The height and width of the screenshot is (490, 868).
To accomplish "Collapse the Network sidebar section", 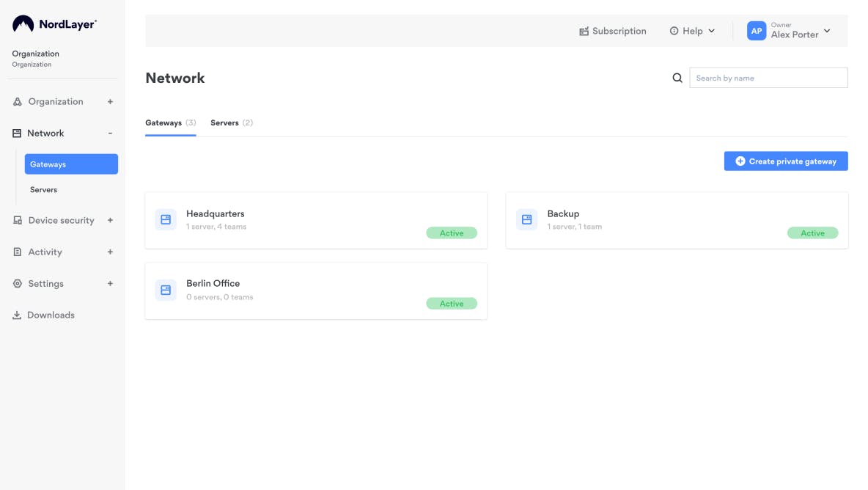I will click(110, 134).
